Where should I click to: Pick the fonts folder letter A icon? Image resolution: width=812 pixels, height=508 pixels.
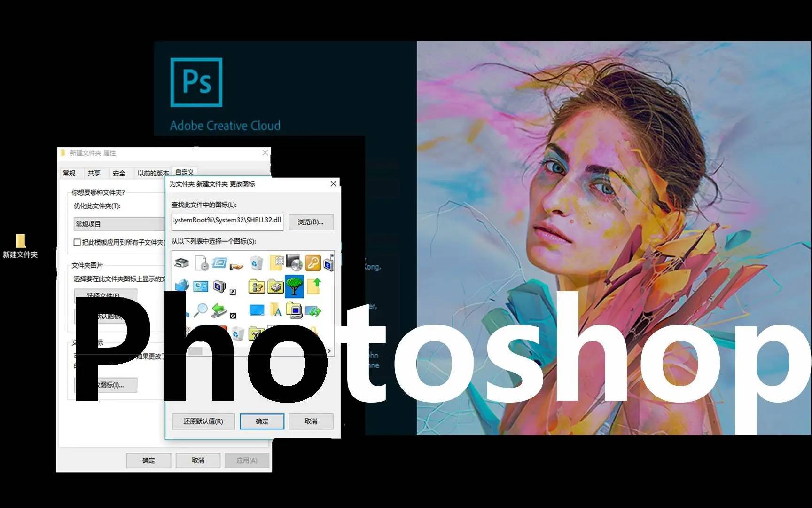click(276, 310)
